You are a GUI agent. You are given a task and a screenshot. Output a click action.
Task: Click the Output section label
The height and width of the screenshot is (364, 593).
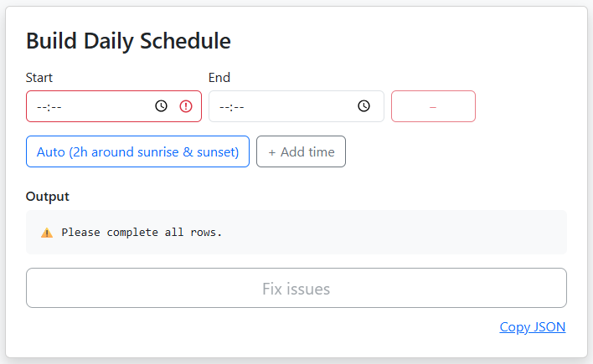coord(48,197)
